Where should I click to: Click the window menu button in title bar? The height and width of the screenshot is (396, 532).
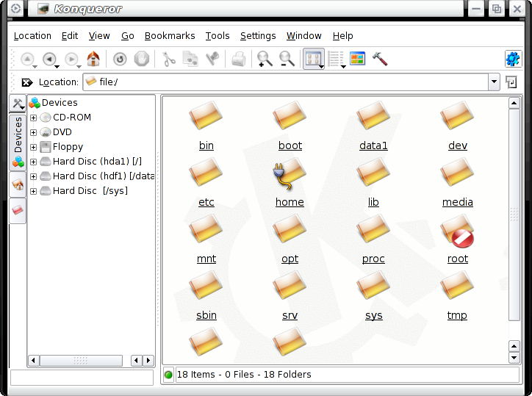pyautogui.click(x=15, y=8)
